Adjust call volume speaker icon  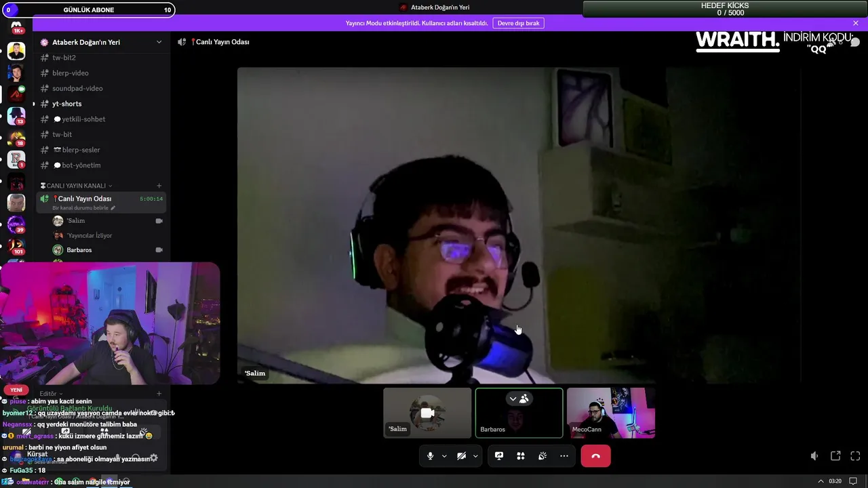click(814, 456)
